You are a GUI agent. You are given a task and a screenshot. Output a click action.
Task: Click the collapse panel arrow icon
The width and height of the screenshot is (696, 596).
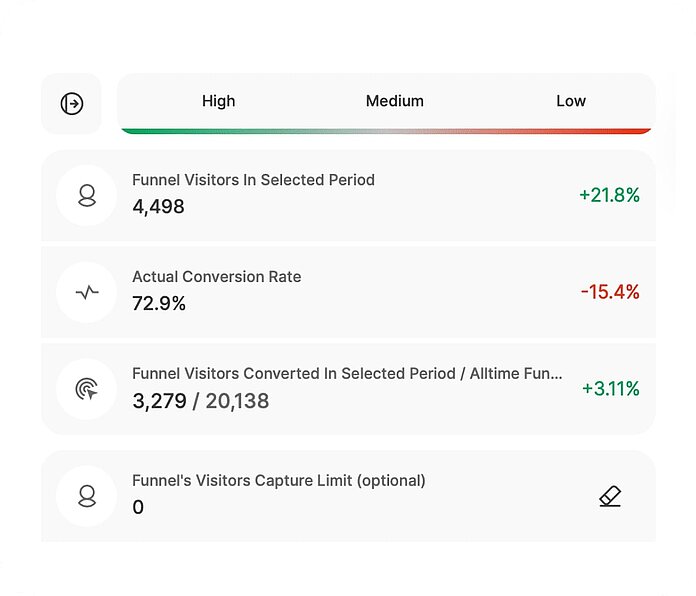pyautogui.click(x=71, y=103)
